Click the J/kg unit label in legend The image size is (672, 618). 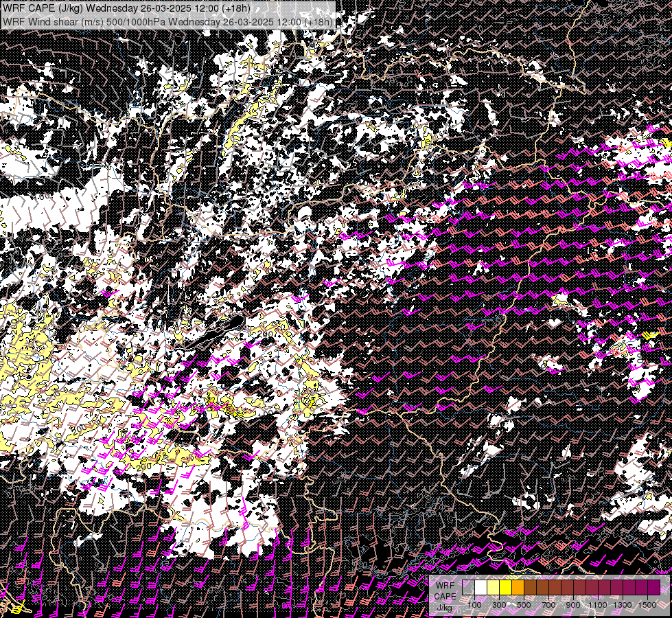[x=444, y=608]
